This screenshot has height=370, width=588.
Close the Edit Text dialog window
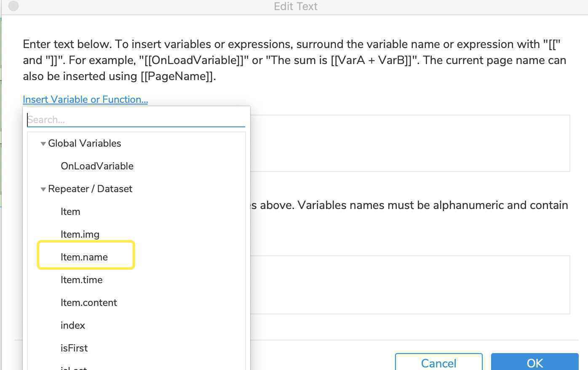(13, 6)
